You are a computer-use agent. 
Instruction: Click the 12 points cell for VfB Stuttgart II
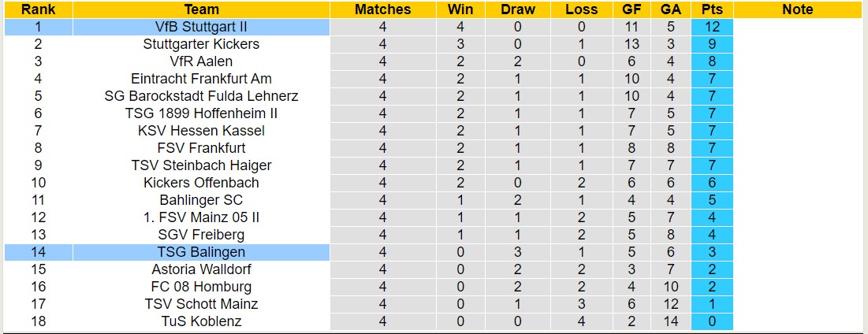pyautogui.click(x=711, y=27)
